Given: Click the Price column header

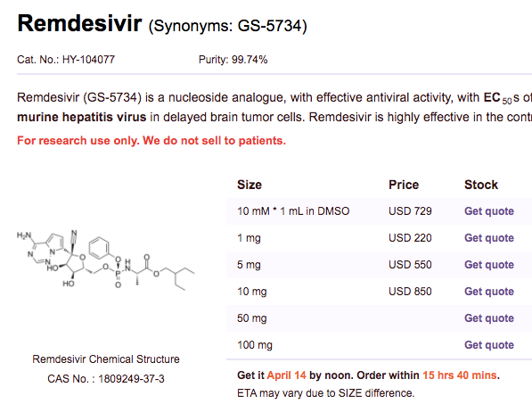Looking at the screenshot, I should [404, 185].
